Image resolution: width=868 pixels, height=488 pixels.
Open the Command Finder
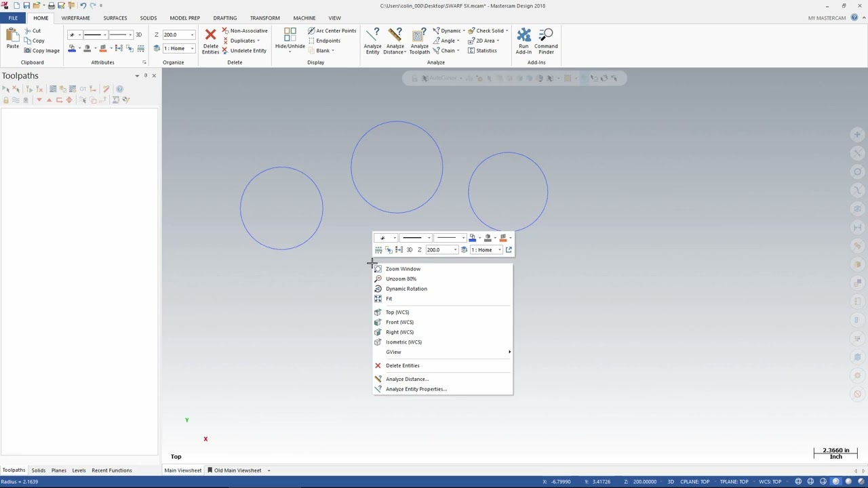(x=546, y=41)
